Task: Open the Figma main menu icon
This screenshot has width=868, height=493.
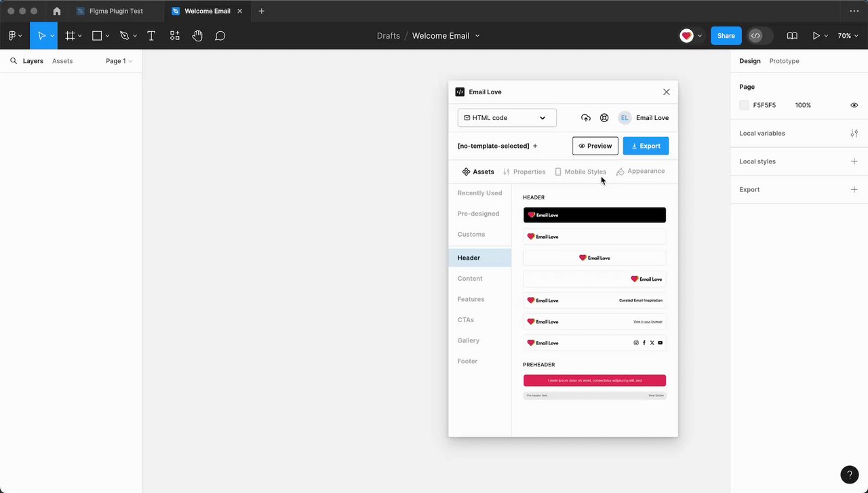Action: [x=12, y=36]
